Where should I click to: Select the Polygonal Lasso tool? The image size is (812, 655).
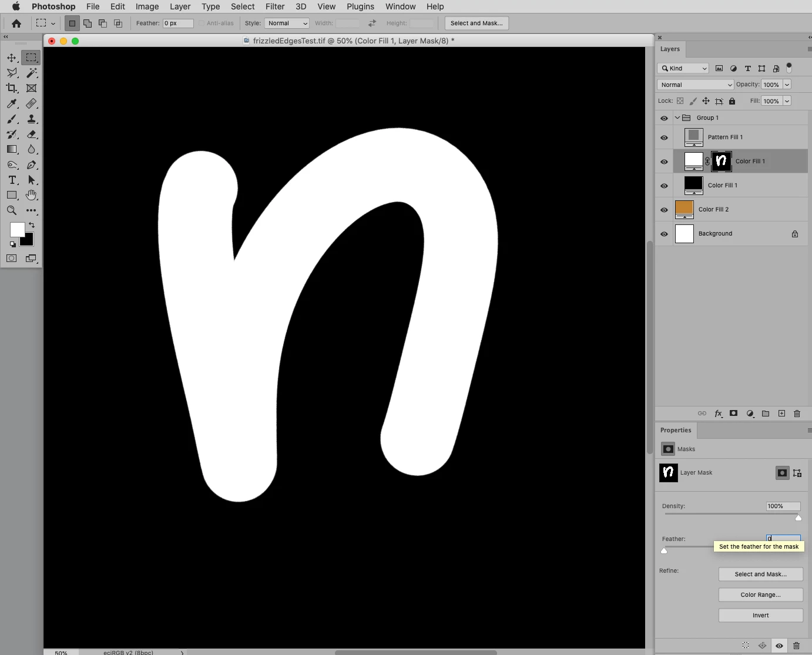(12, 73)
